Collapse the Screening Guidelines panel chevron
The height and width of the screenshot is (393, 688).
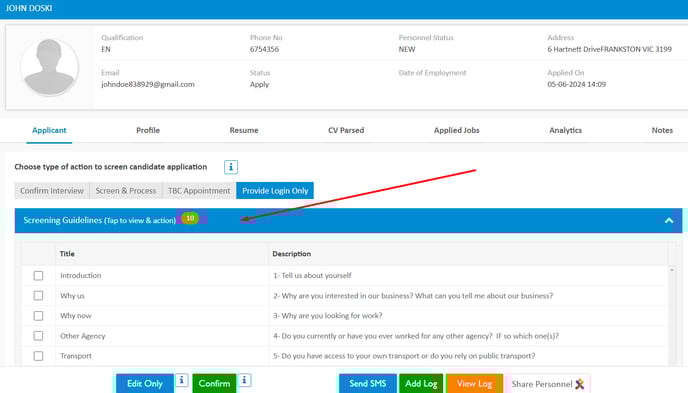point(669,220)
